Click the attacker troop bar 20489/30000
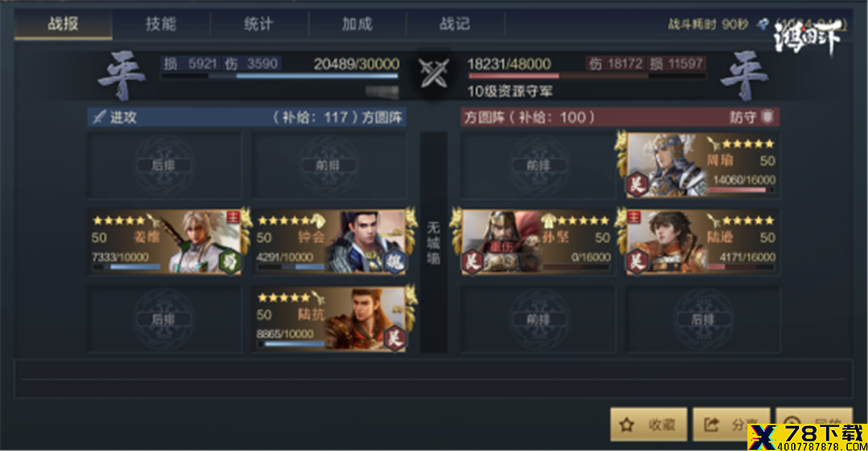Screen dimensions: 868x451 pos(280,76)
